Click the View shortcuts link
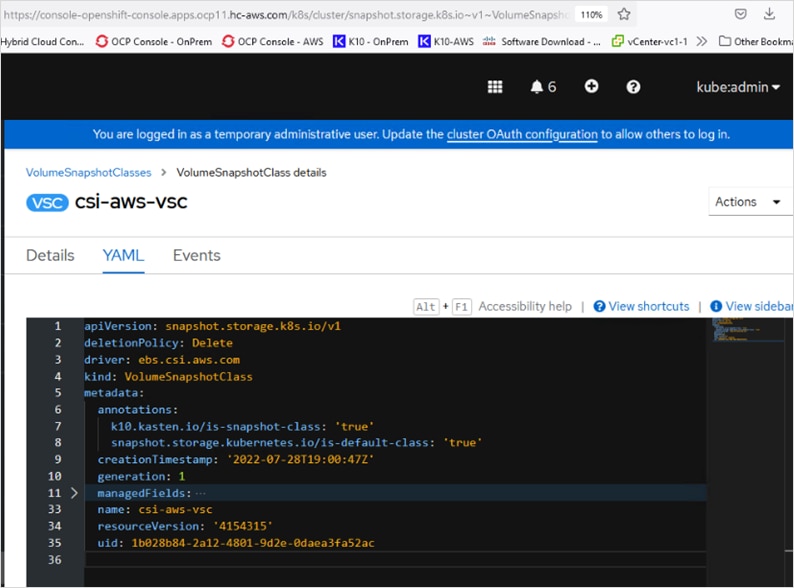The height and width of the screenshot is (588, 794). pyautogui.click(x=642, y=306)
